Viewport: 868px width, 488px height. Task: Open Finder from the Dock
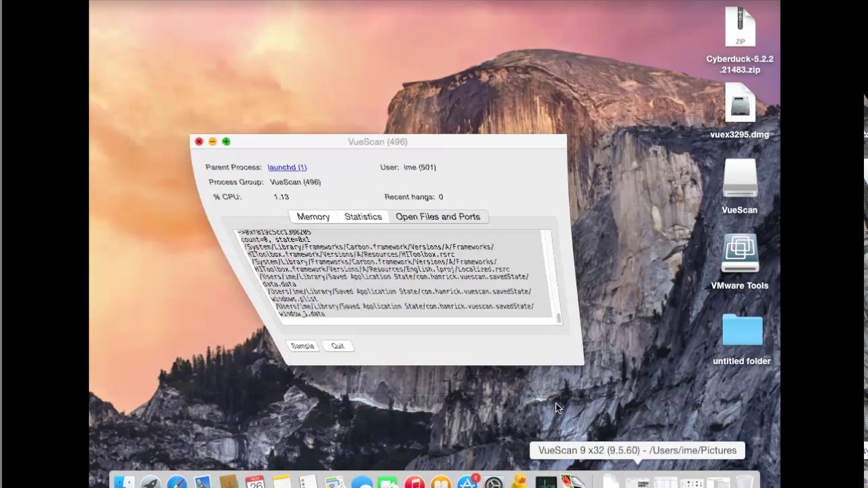click(x=124, y=482)
